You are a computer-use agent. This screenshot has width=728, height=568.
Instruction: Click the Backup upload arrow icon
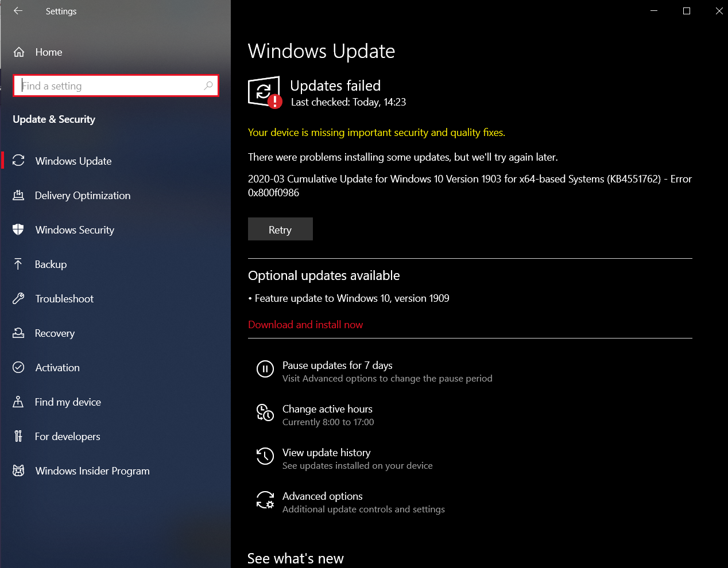pos(18,264)
